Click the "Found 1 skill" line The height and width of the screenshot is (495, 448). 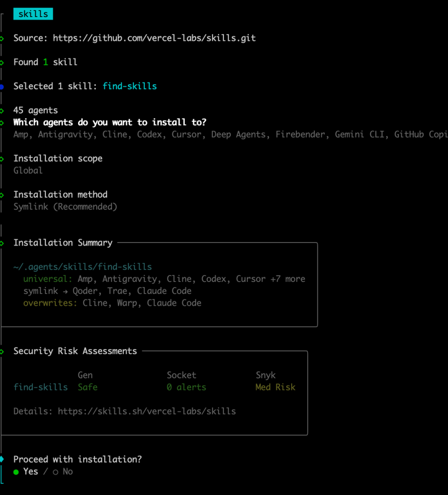pos(45,62)
